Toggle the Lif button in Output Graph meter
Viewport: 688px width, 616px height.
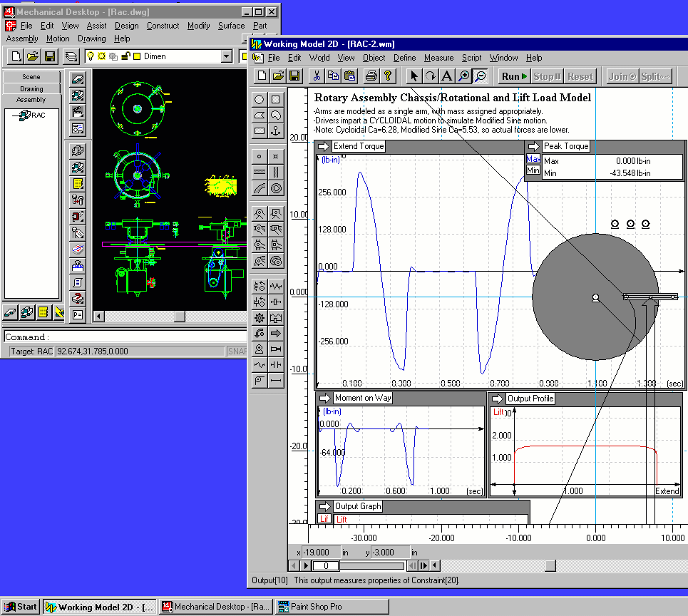point(324,519)
